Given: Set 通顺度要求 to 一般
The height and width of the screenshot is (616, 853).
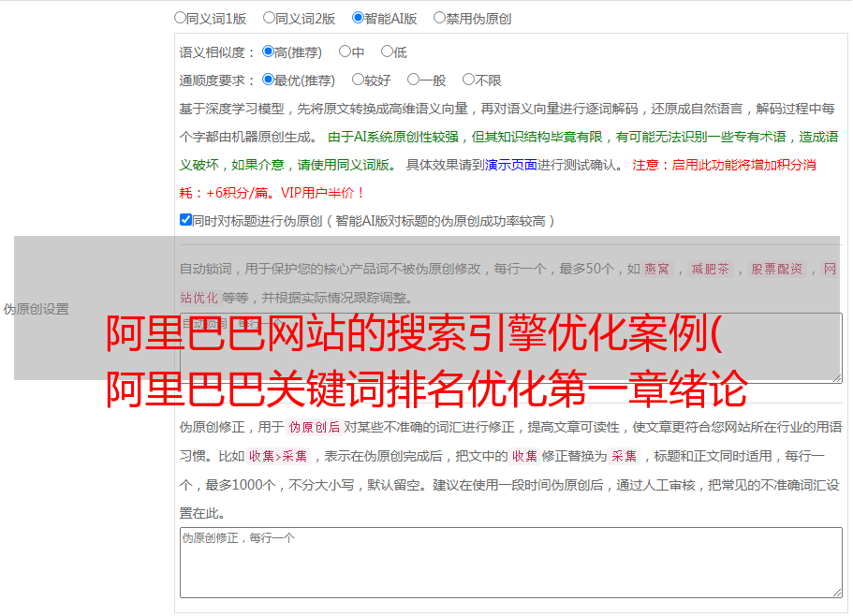Looking at the screenshot, I should [x=414, y=80].
